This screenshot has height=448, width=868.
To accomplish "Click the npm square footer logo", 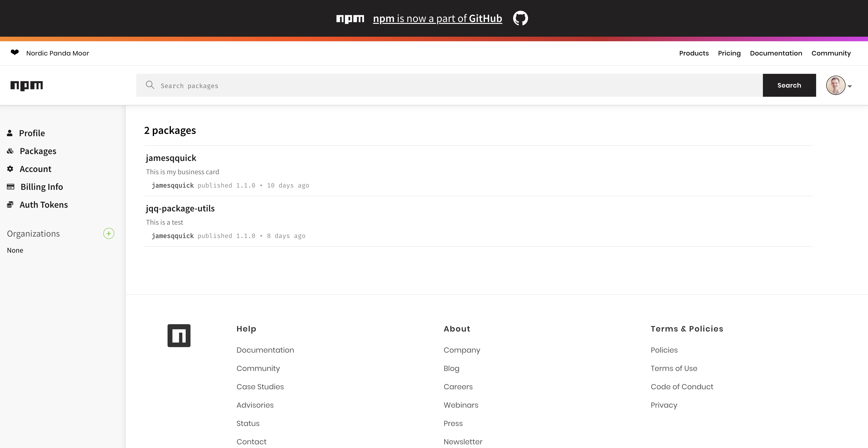I will pos(179,336).
